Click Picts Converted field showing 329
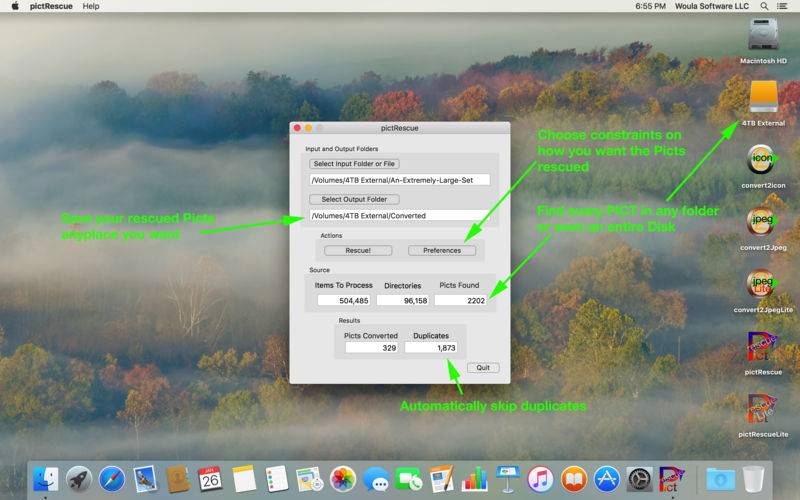 tap(372, 347)
